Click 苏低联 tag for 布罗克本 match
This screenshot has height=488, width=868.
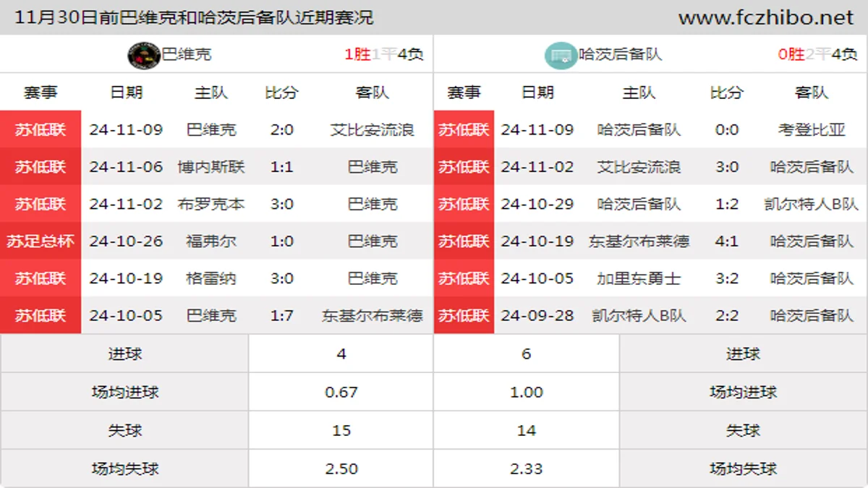pyautogui.click(x=41, y=204)
